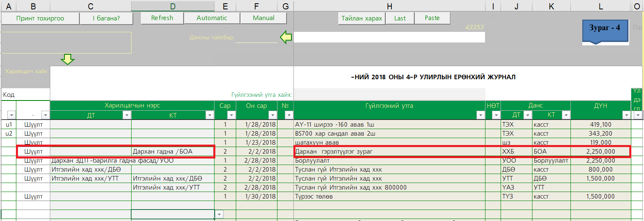
Task: Expand the Гүйлгээний утга filter arrow
Action: click(x=481, y=115)
